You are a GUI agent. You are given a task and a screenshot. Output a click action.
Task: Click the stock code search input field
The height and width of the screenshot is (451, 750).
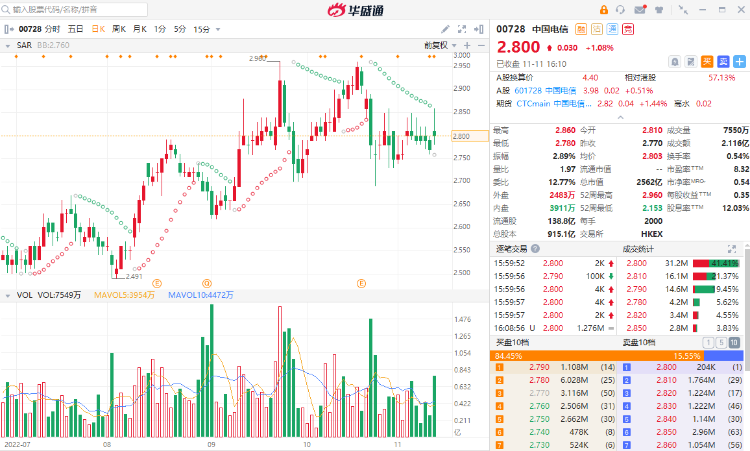click(70, 11)
